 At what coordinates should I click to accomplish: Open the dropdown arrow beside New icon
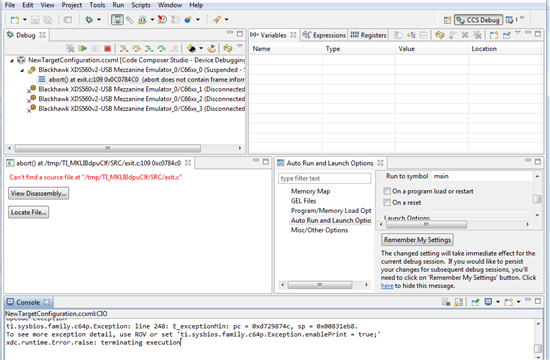(x=25, y=20)
